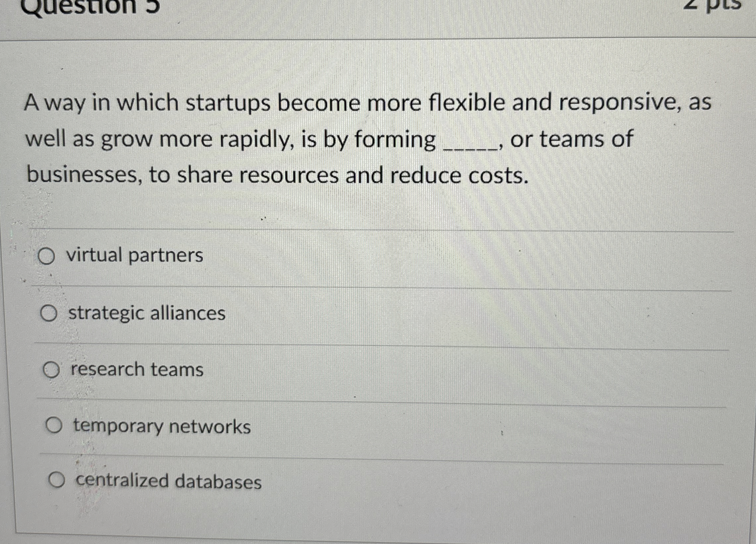Select the "virtual partners" radio button

(x=46, y=256)
